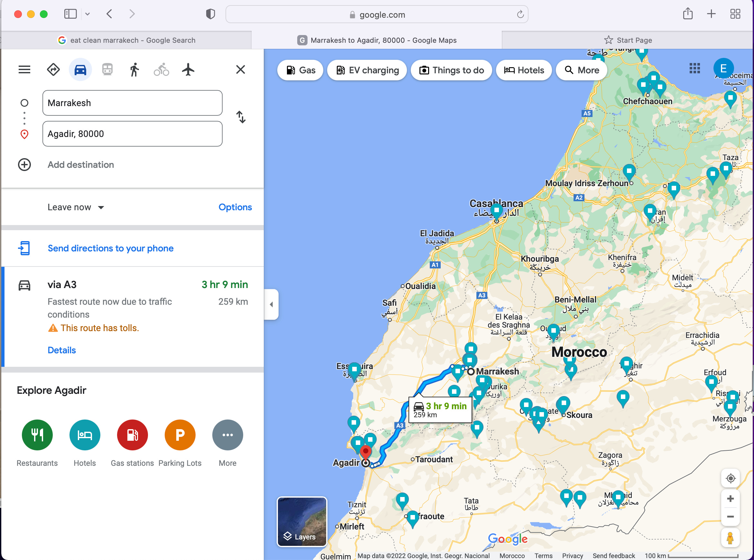Image resolution: width=754 pixels, height=560 pixels.
Task: Switch to eat clean marrakech Google Search tab
Action: pyautogui.click(x=126, y=40)
